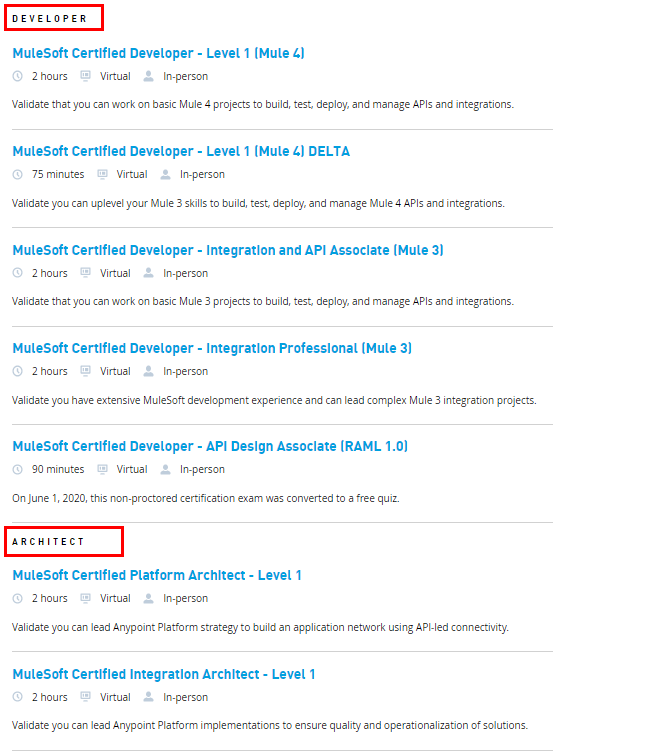Open MuleSoft Certified Platform Architect - Level 1

coord(157,575)
